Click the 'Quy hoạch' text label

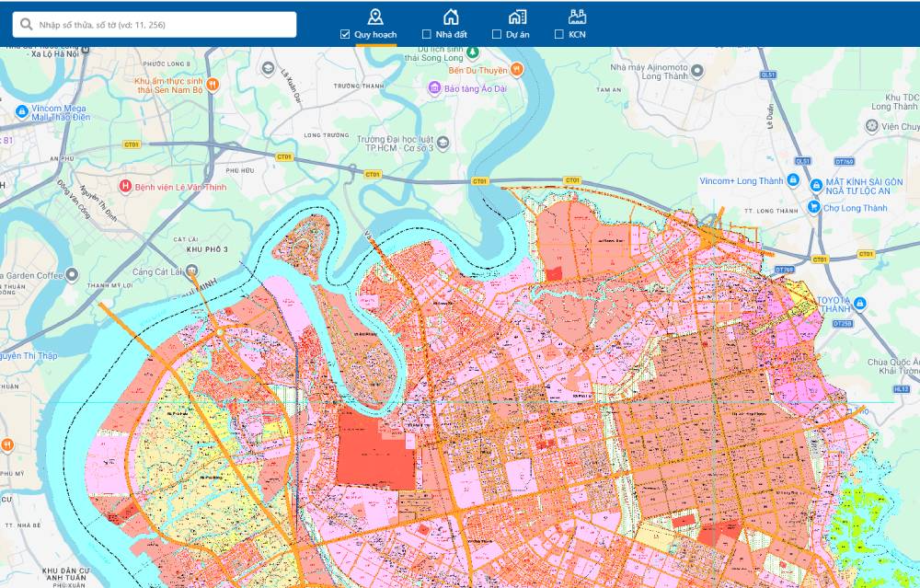pos(375,35)
